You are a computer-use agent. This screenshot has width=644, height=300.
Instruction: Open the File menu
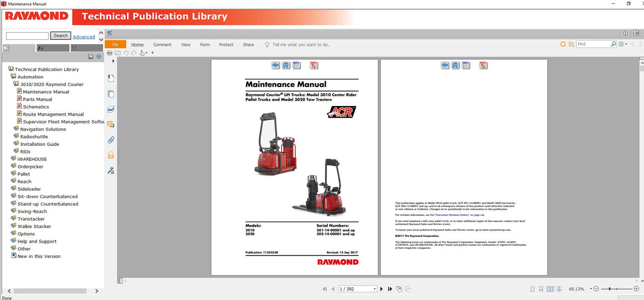(115, 45)
